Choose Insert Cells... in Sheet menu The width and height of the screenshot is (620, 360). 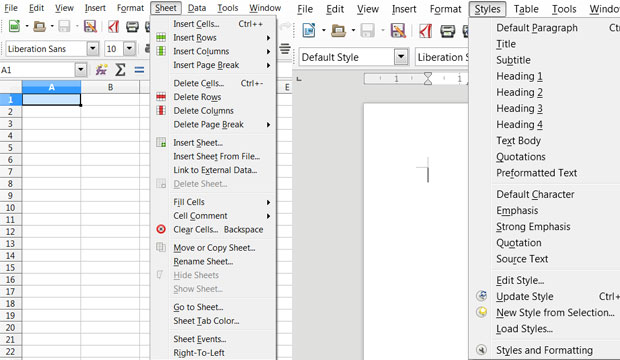(196, 24)
